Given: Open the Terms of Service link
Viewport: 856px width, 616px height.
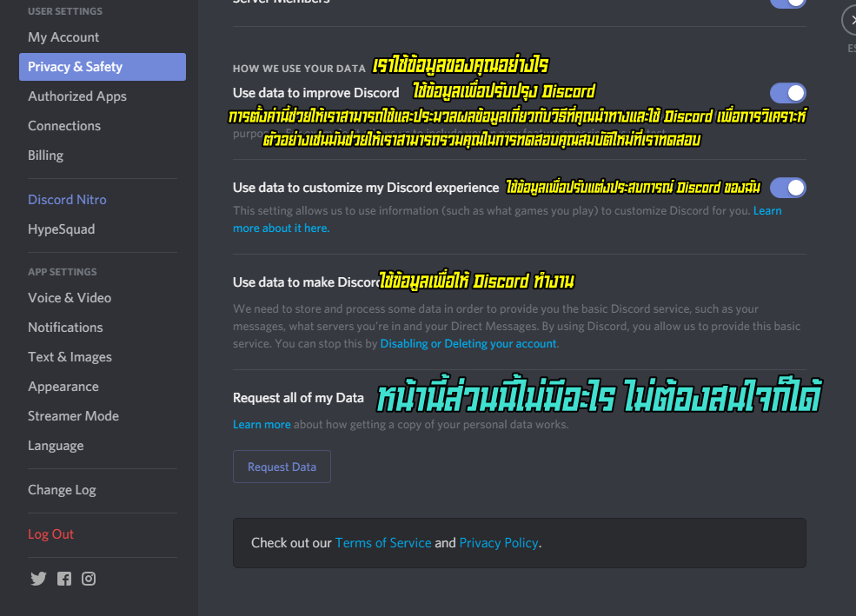Looking at the screenshot, I should 383,543.
